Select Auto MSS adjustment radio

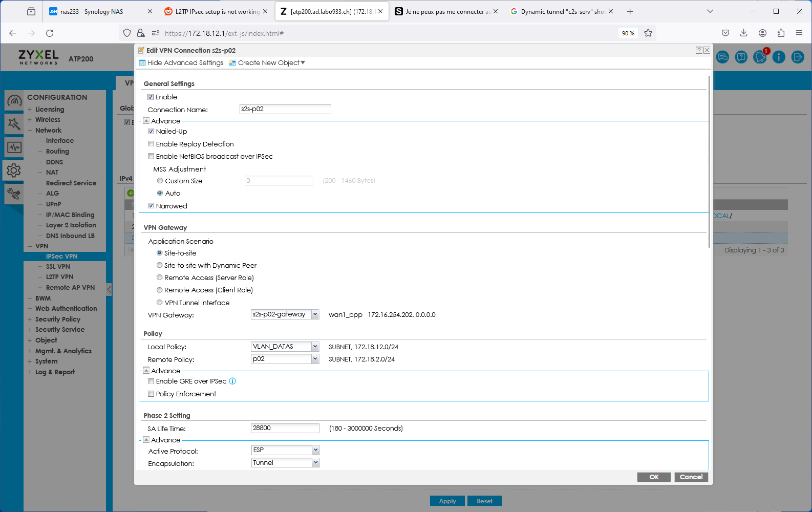(x=160, y=194)
